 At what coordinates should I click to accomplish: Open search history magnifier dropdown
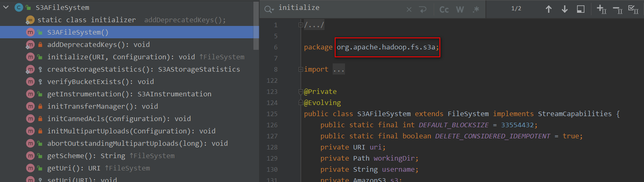click(269, 9)
